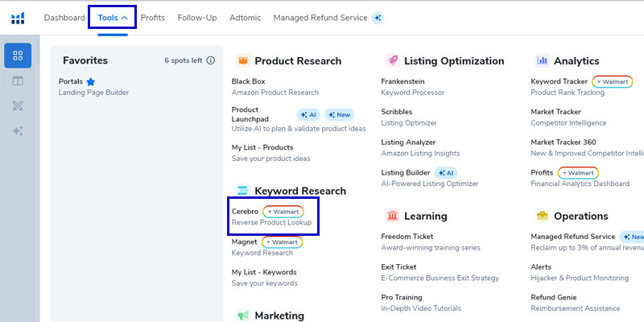
Task: Click the info icon beside 6 spots left
Action: pos(211,61)
